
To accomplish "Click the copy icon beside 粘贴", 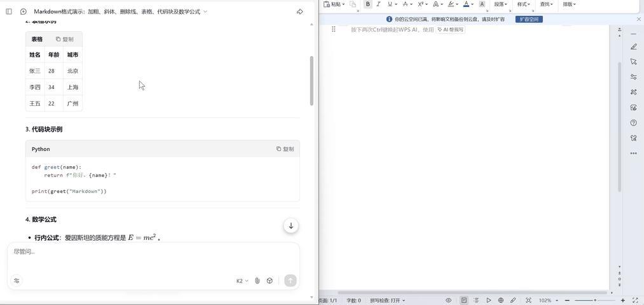I will (x=353, y=4).
